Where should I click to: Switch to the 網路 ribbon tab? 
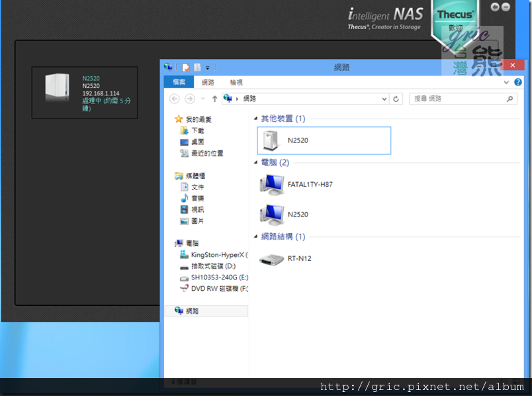point(208,82)
